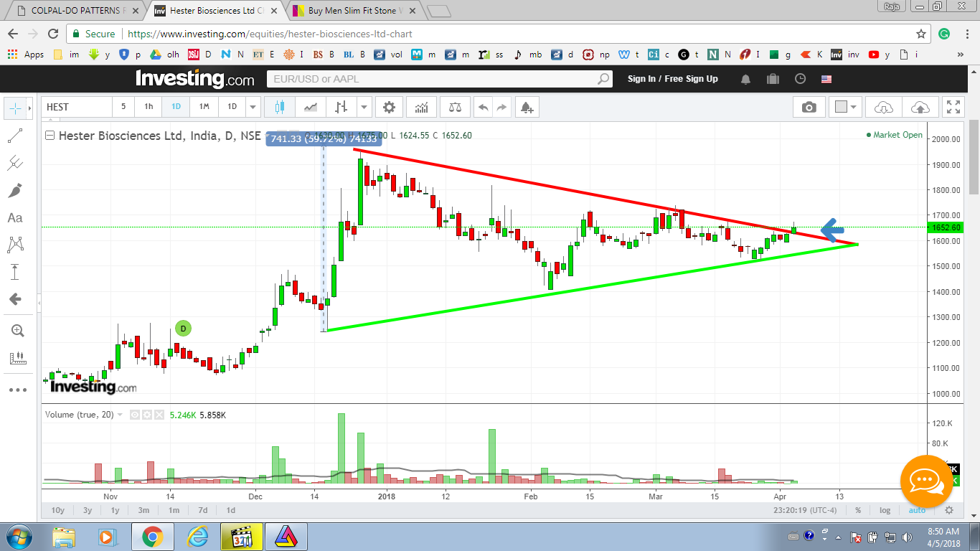Bookmark this page with star
The width and height of the screenshot is (980, 551).
[921, 34]
